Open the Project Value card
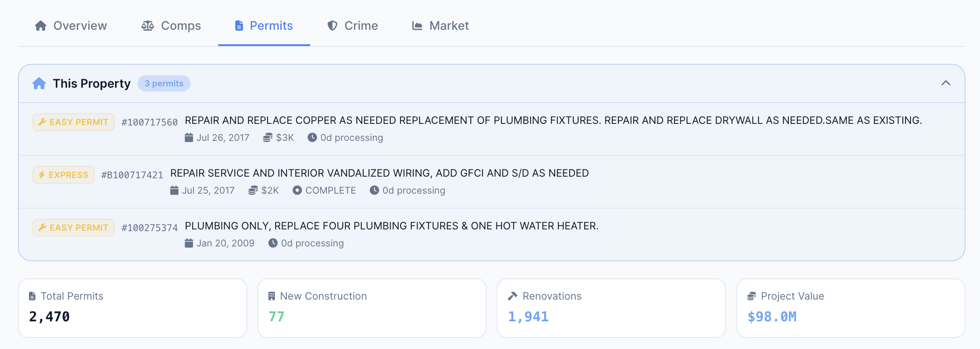Screen dimensions: 980x349 pyautogui.click(x=851, y=308)
